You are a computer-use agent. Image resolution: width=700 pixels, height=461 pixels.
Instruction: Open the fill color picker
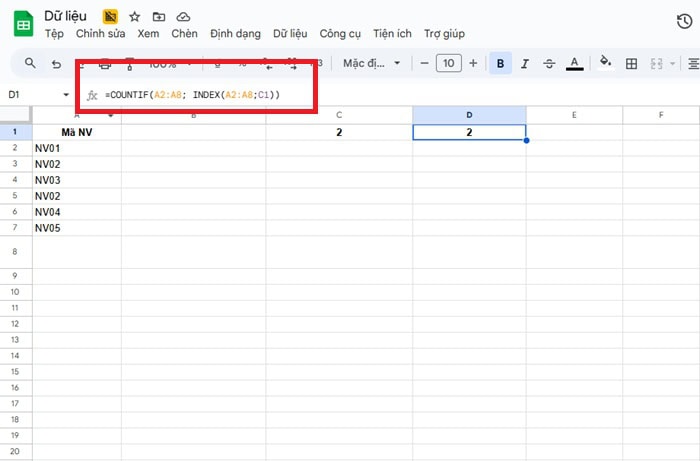605,62
